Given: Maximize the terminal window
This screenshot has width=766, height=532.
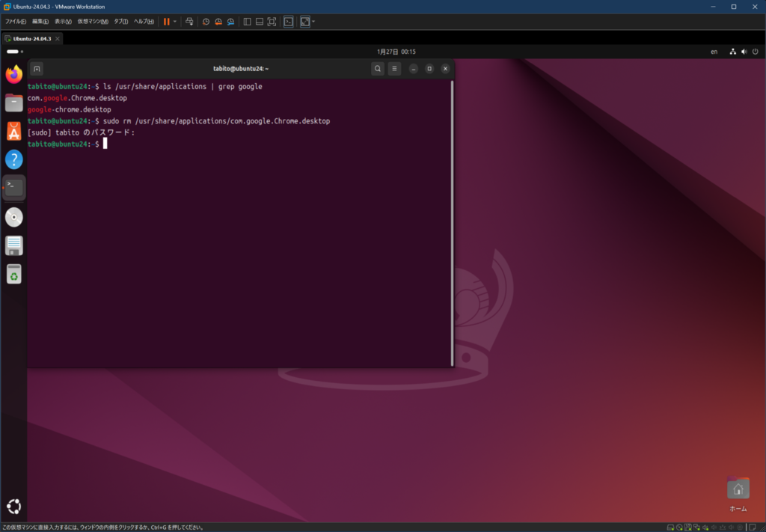Looking at the screenshot, I should tap(429, 69).
